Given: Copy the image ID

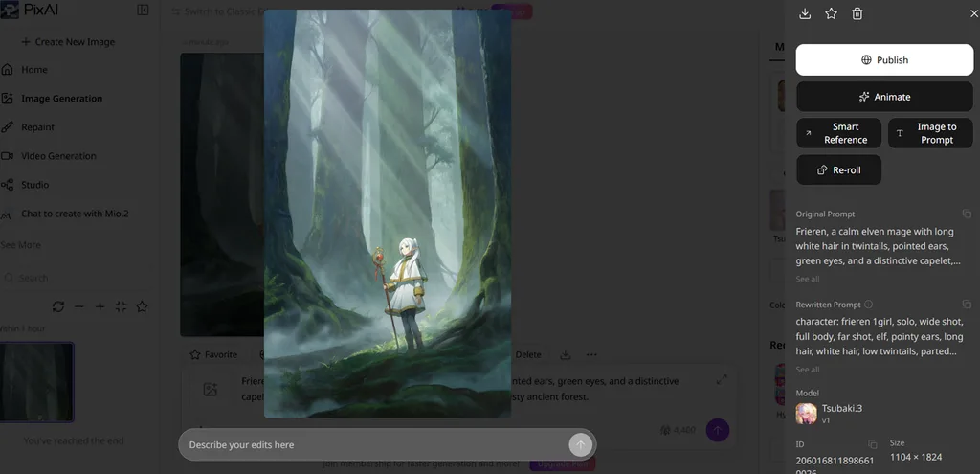Looking at the screenshot, I should pos(873,444).
